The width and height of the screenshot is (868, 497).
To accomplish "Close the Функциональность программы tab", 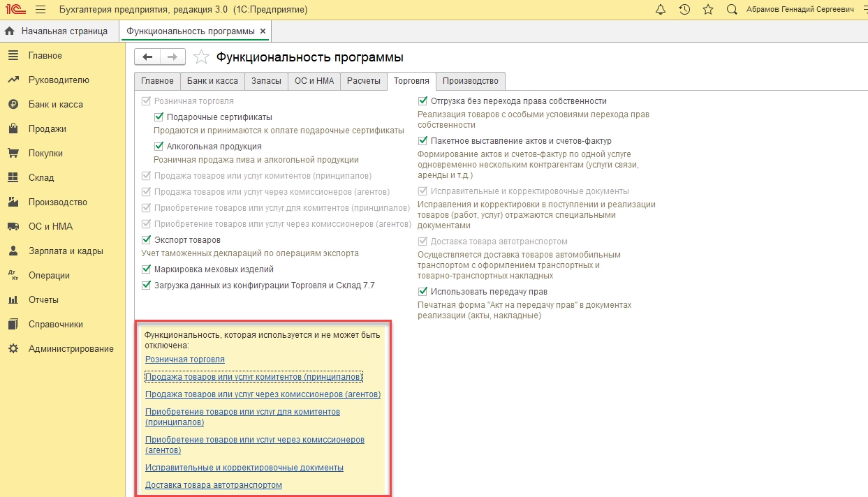I will click(x=263, y=31).
